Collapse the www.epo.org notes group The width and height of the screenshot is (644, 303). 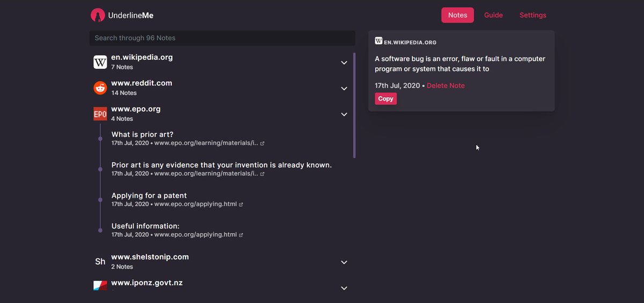tap(344, 114)
